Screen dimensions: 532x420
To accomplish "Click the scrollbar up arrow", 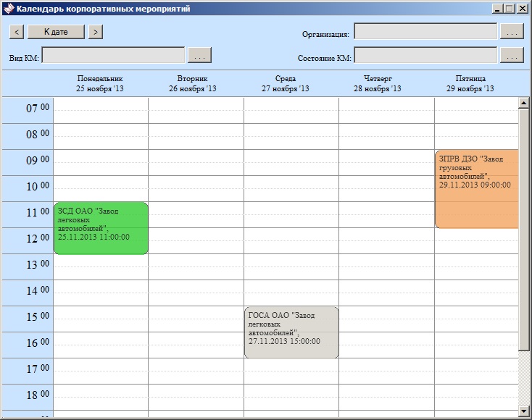I will 523,103.
